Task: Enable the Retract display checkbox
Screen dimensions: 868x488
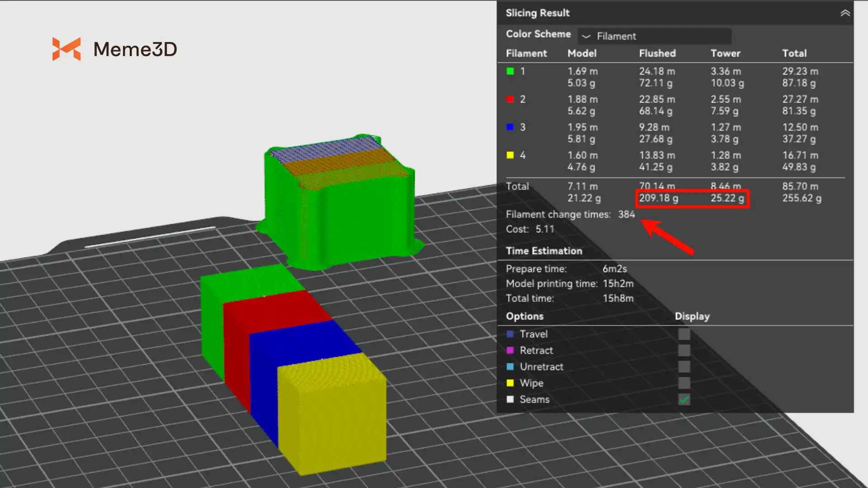Action: [684, 351]
